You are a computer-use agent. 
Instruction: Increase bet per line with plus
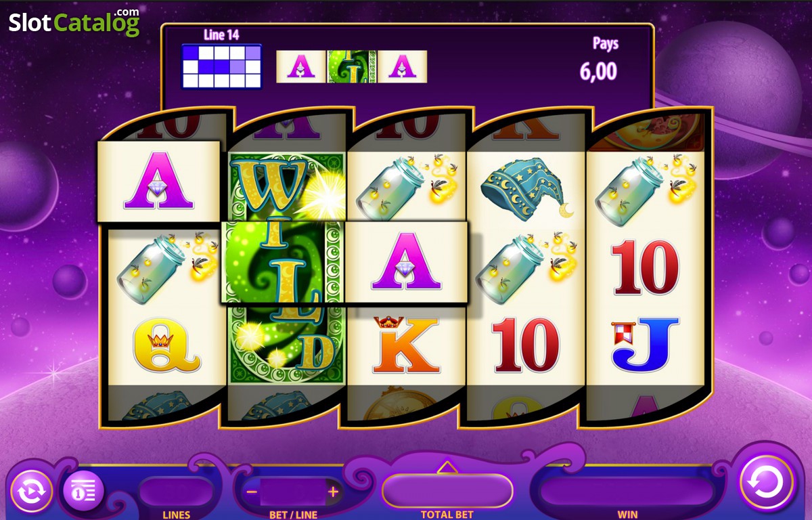[333, 492]
